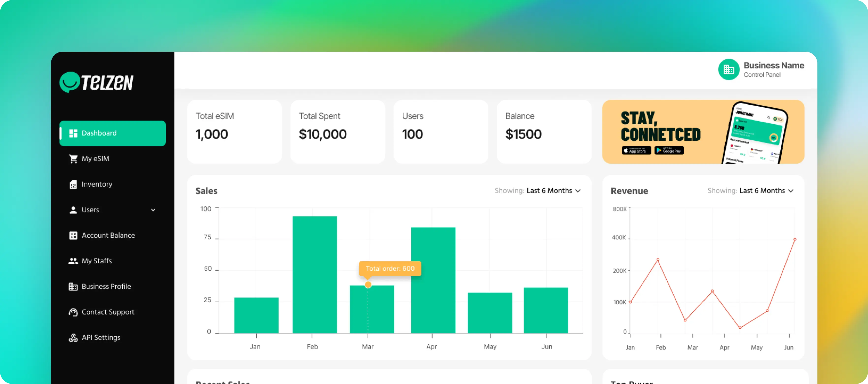Viewport: 868px width, 384px height.
Task: Click the My eSIM shopping cart icon
Action: tap(73, 159)
